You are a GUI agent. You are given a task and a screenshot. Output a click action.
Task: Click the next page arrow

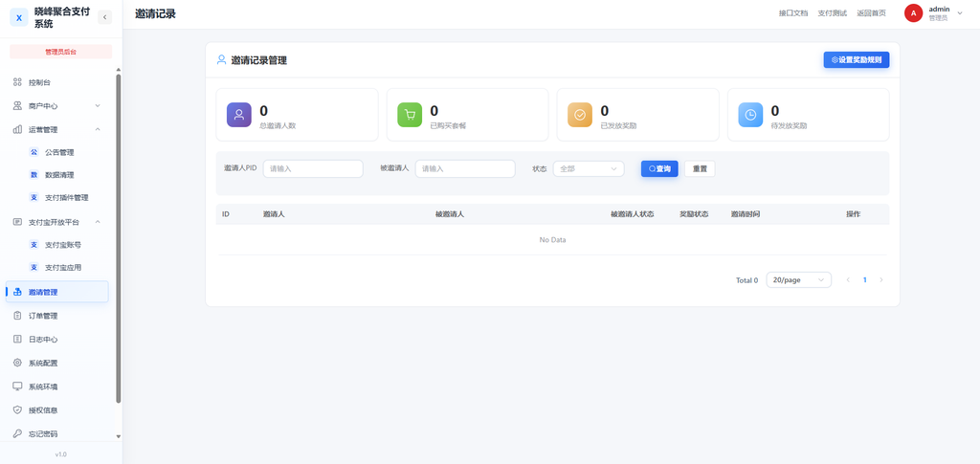(x=881, y=279)
